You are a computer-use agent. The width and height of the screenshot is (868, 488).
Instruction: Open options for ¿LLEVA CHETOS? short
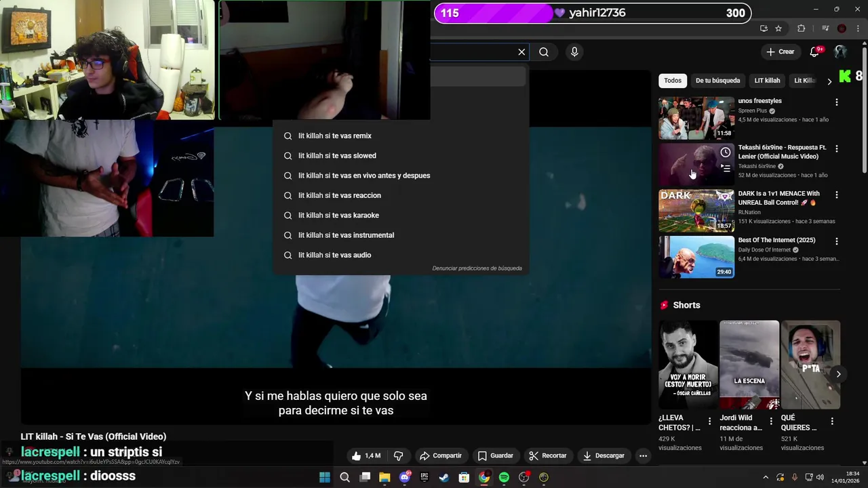pos(709,422)
